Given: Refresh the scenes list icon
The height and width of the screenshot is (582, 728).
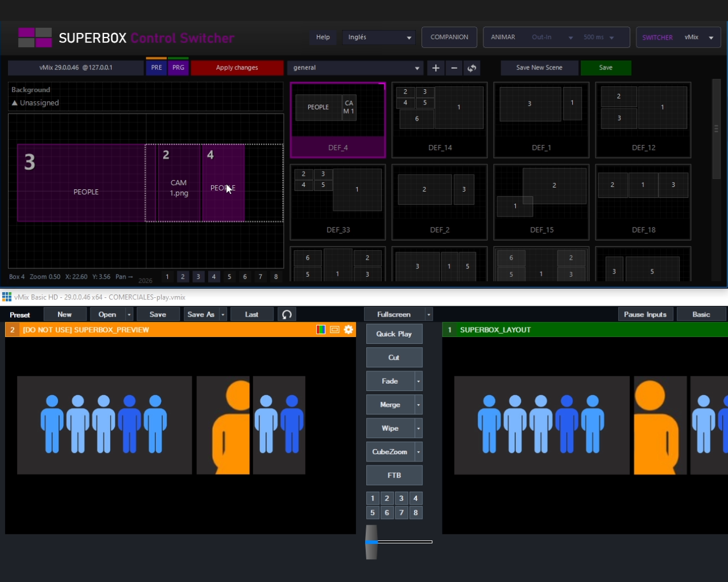Looking at the screenshot, I should click(x=471, y=68).
